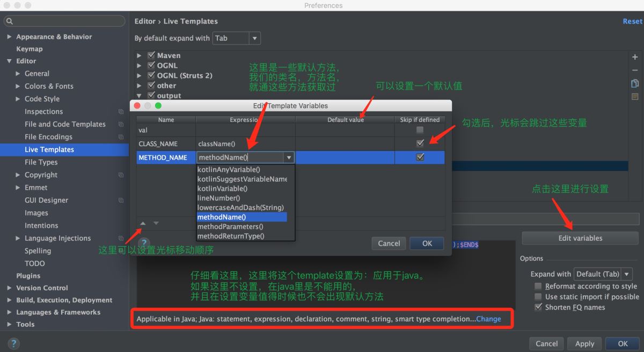Click the Edit variables button
This screenshot has width=644, height=352.
(x=580, y=238)
